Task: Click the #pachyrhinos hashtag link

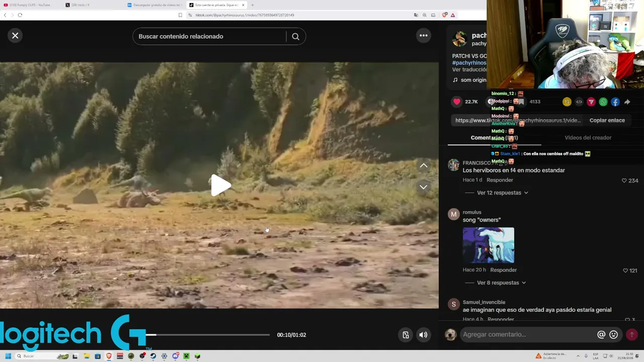Action: (469, 63)
